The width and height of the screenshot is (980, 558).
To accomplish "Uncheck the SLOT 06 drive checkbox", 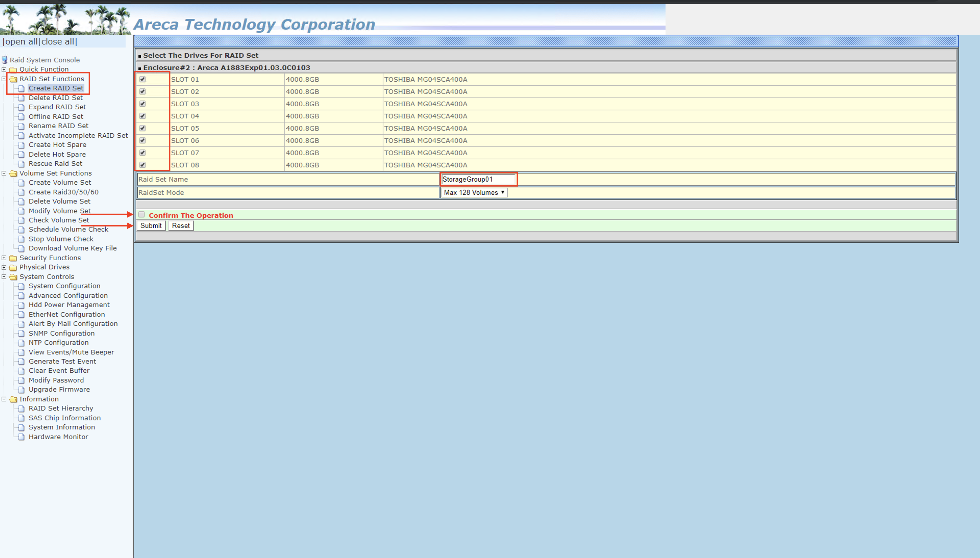I will coord(143,141).
